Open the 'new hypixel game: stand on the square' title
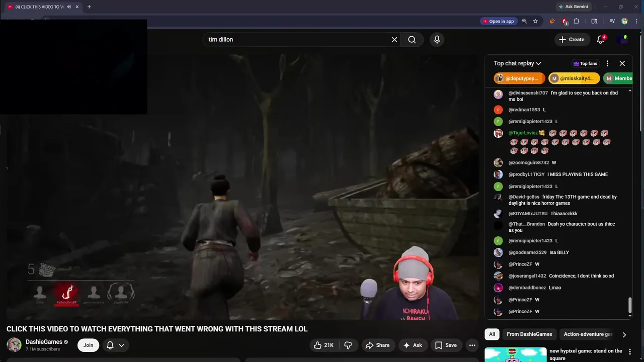Screen dimensions: 644x362 pos(586,354)
